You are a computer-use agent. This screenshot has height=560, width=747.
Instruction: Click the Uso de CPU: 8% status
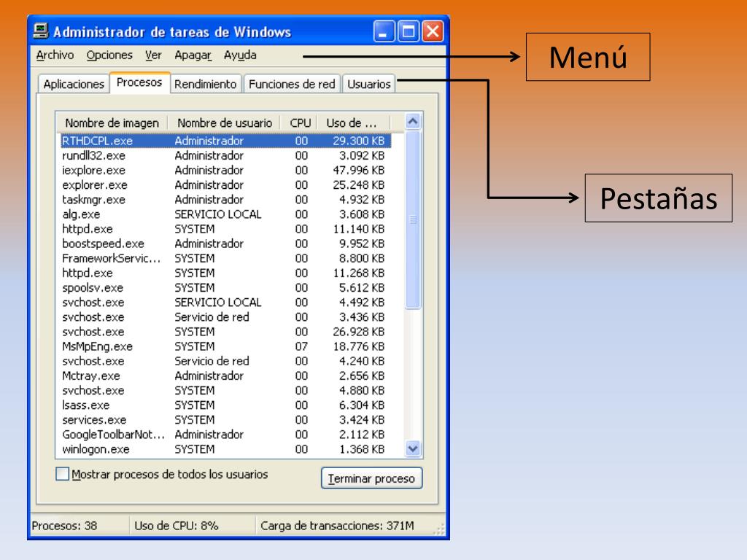177,526
